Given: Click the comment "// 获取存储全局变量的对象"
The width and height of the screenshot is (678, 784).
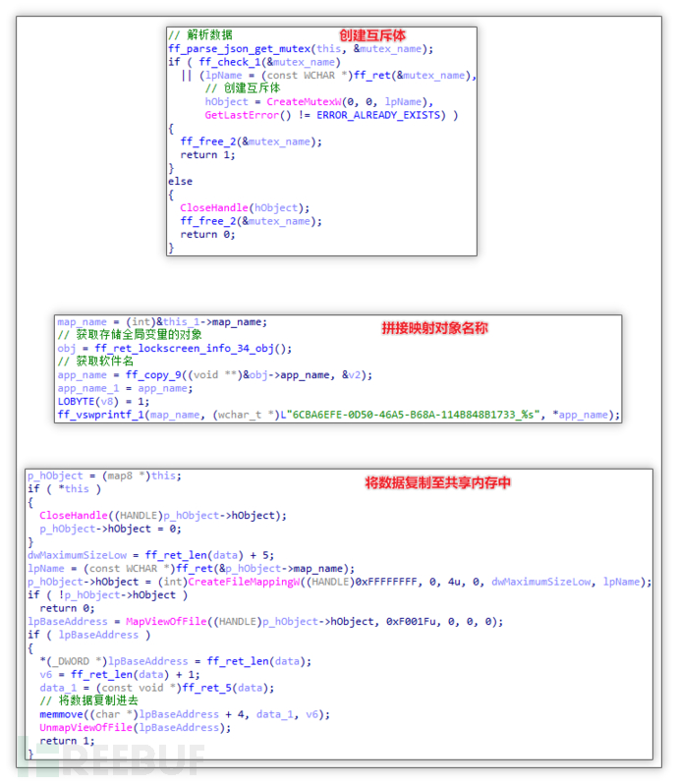Looking at the screenshot, I should pos(130,334).
